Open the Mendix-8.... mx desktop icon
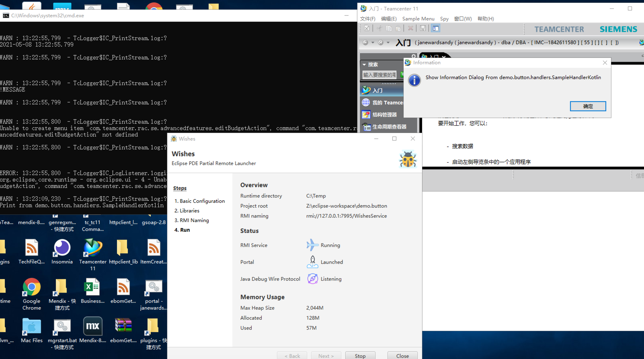The height and width of the screenshot is (359, 644). 93,329
